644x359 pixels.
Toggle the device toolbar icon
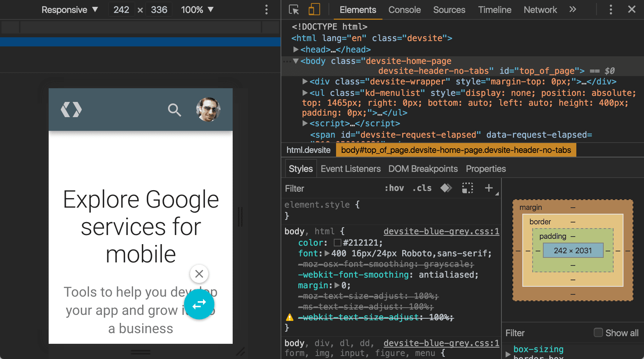point(314,10)
